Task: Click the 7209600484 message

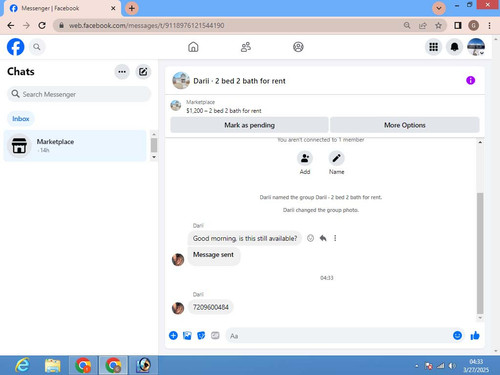Action: (211, 307)
